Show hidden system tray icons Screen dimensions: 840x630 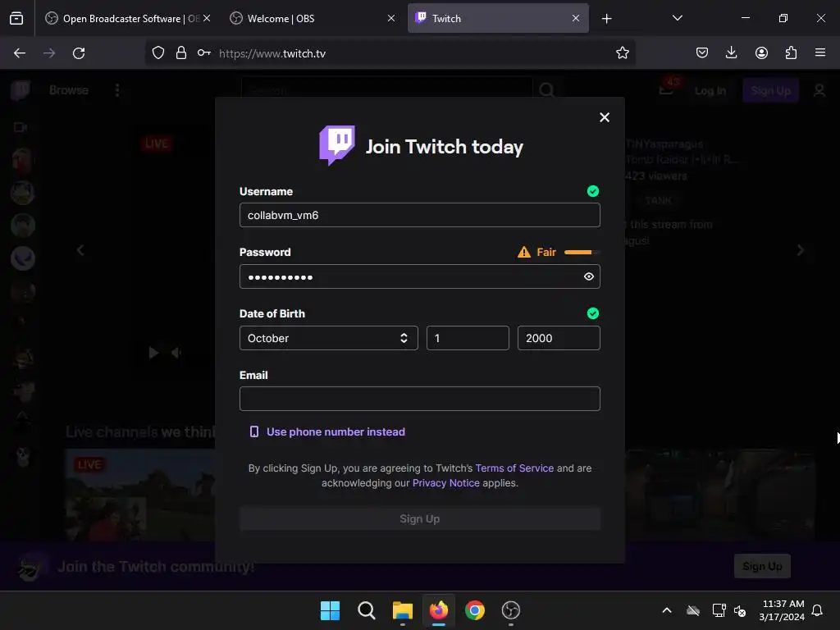pos(667,610)
